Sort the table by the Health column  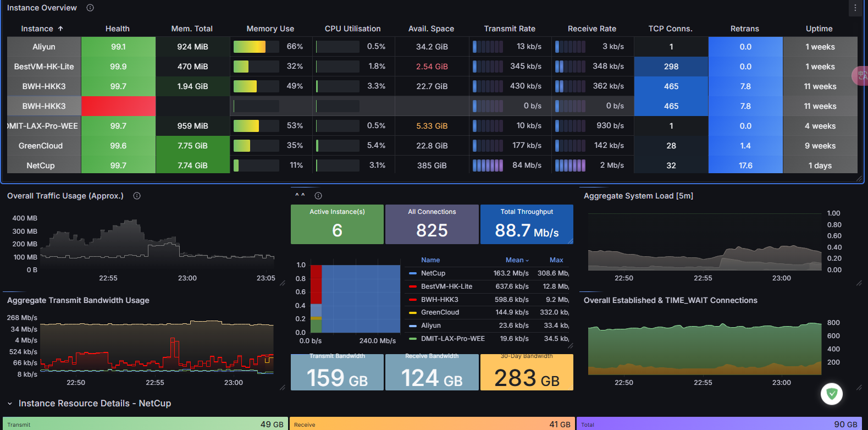118,29
